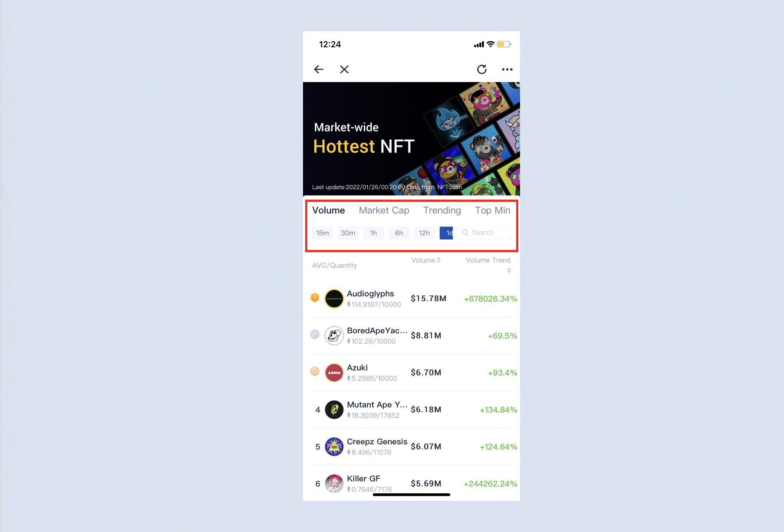This screenshot has width=784, height=532.
Task: Switch to the Market Cap tab
Action: coord(384,210)
